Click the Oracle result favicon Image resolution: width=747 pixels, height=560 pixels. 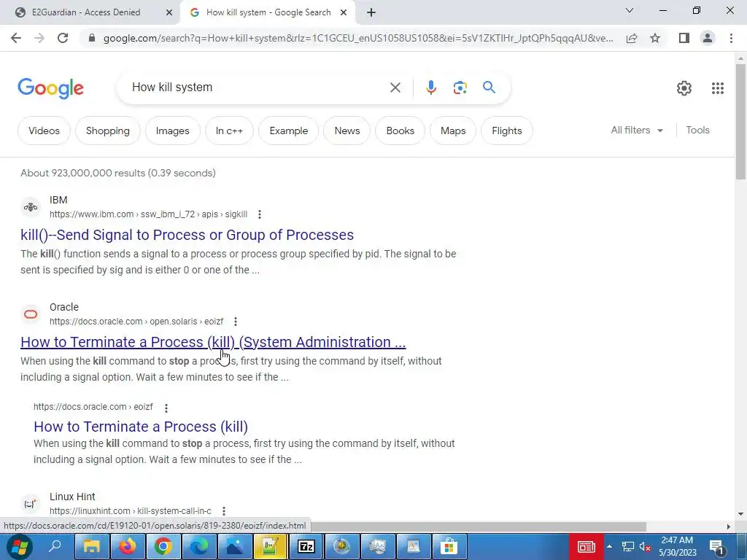coord(31,314)
